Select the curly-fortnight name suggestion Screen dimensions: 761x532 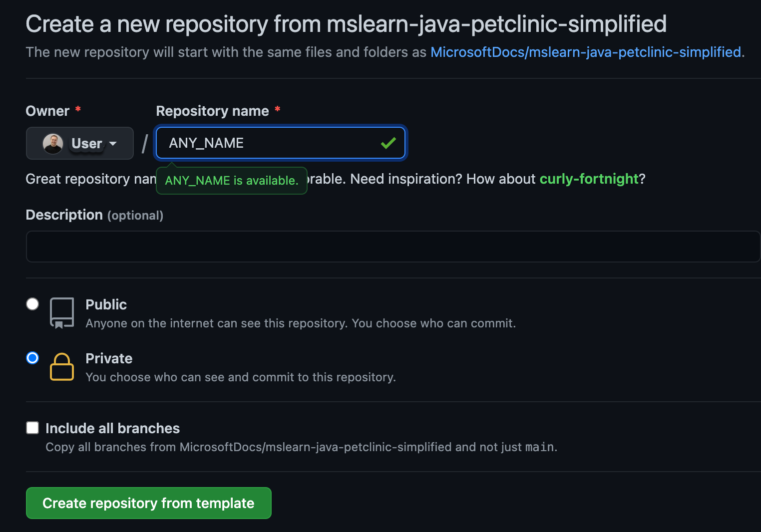[588, 179]
